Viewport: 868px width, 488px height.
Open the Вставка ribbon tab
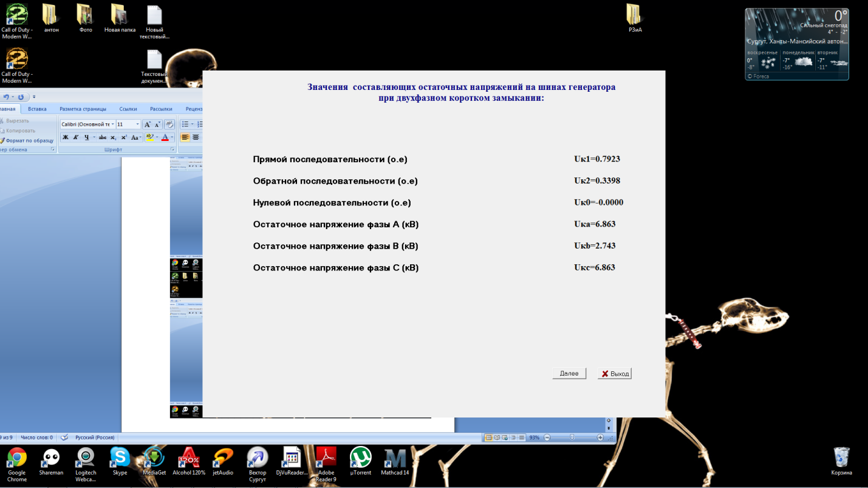tap(37, 109)
